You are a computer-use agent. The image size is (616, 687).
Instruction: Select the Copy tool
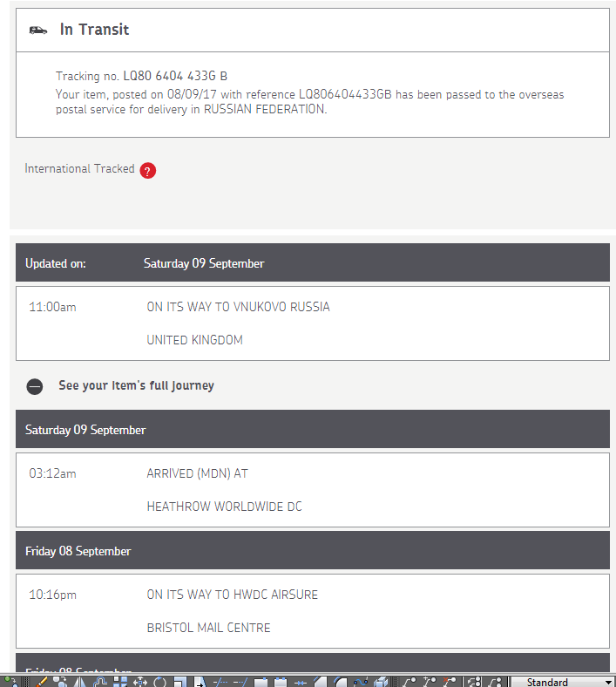click(61, 682)
